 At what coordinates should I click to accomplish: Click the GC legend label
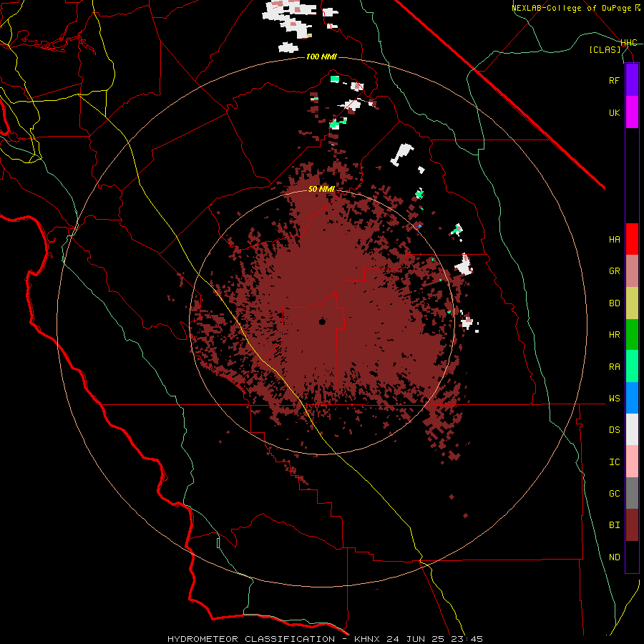coord(614,494)
